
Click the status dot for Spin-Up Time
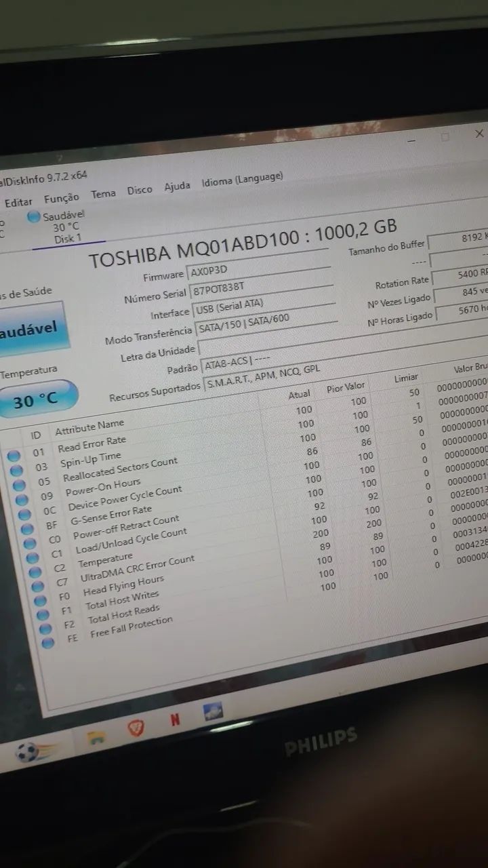coord(16,471)
